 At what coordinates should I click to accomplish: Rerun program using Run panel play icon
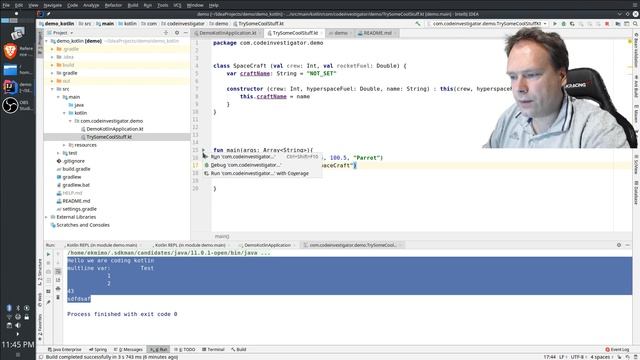pos(49,254)
